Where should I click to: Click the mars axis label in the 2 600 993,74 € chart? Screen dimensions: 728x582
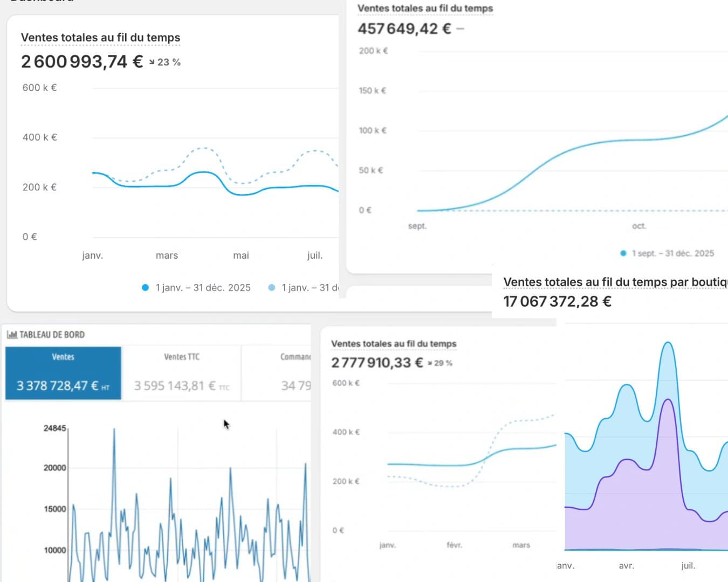tap(167, 255)
